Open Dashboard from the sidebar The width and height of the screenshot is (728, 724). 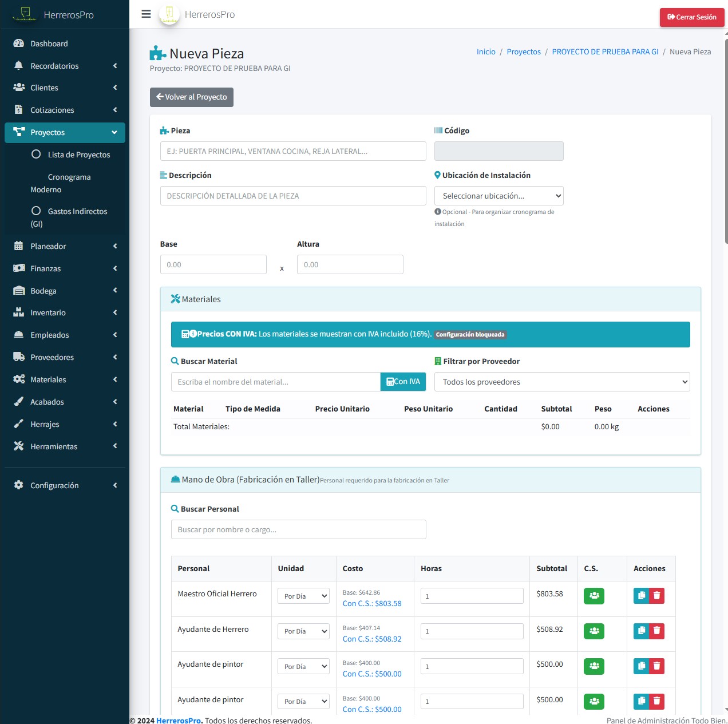49,43
